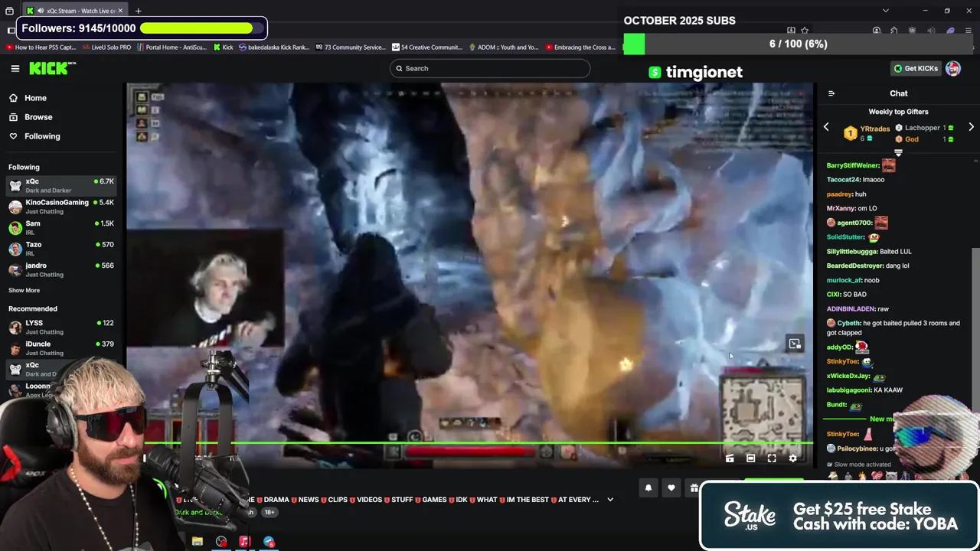Open video player settings gear

click(793, 458)
